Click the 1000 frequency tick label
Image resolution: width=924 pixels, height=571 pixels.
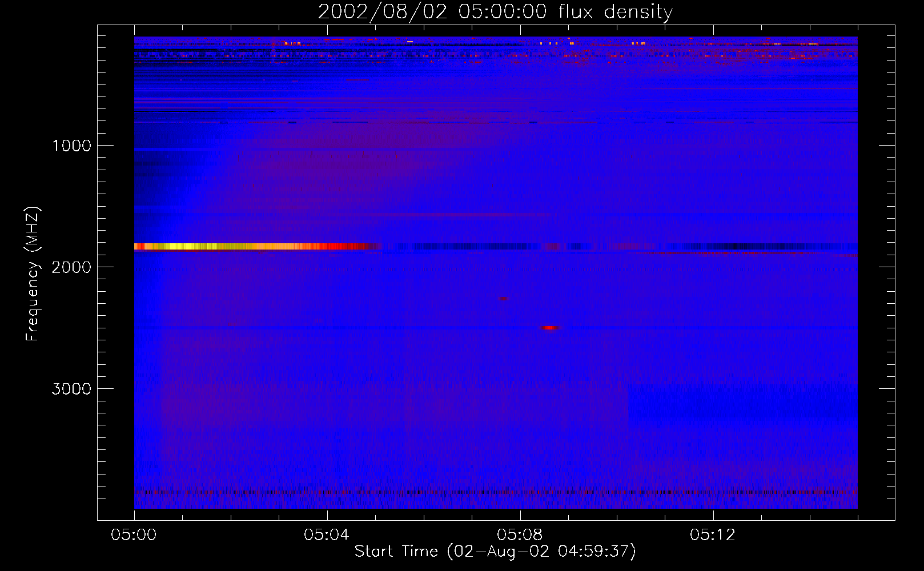coord(71,146)
